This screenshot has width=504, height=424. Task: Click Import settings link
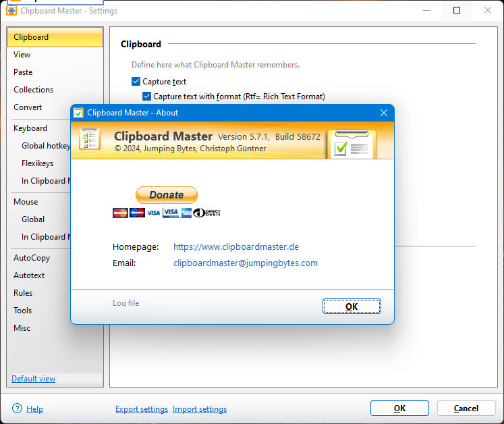(x=200, y=409)
